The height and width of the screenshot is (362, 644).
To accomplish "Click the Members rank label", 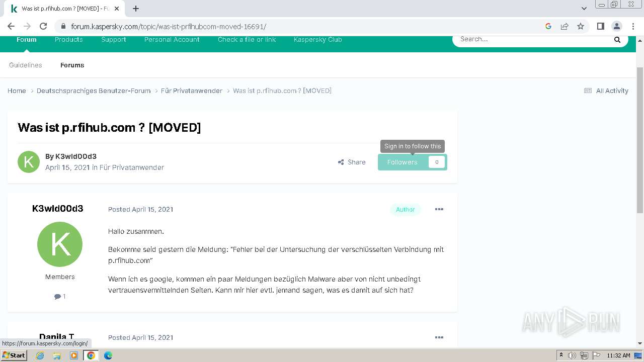I will tap(60, 277).
